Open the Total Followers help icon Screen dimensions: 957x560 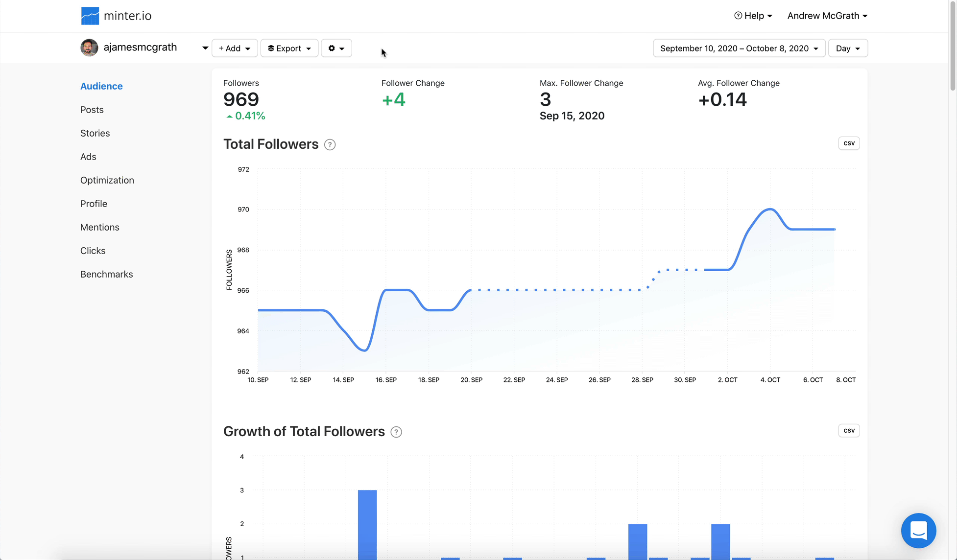330,145
